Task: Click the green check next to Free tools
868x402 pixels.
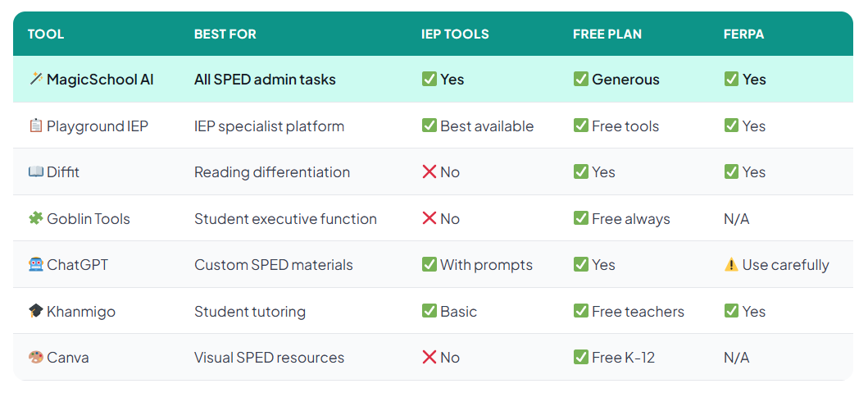Action: pyautogui.click(x=580, y=126)
